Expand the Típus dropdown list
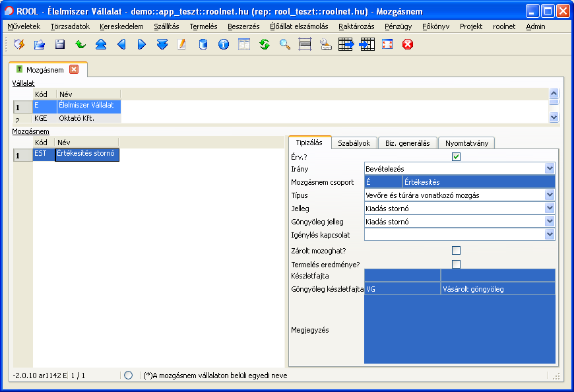The width and height of the screenshot is (574, 392). click(550, 195)
